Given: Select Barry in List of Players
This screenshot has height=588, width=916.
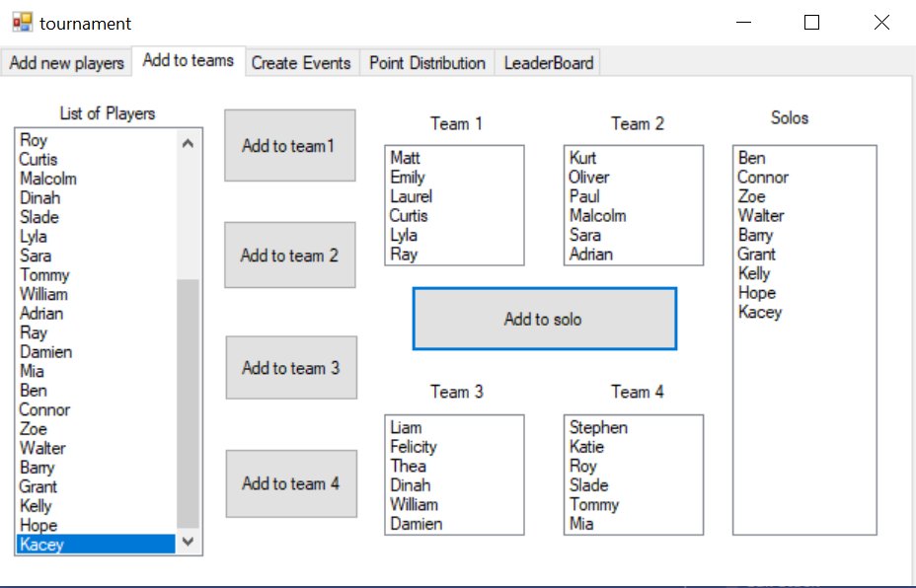Looking at the screenshot, I should coord(96,468).
